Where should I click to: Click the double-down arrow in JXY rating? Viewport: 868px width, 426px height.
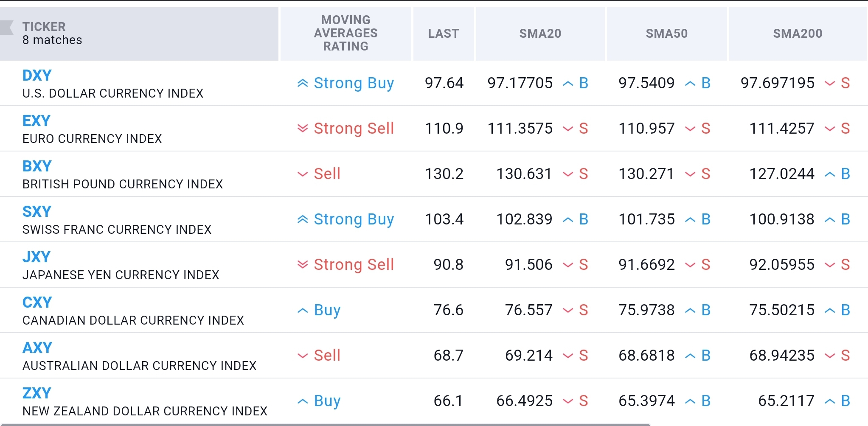[303, 265]
